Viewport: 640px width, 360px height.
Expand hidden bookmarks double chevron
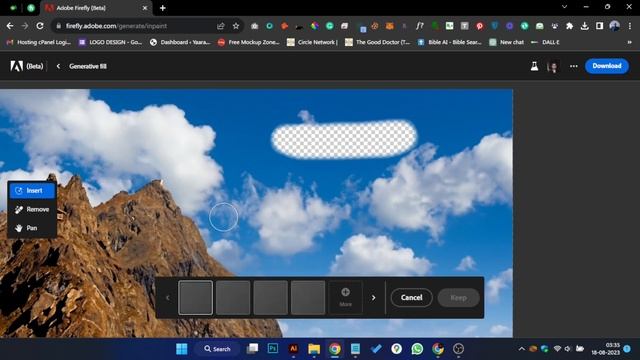(x=629, y=42)
